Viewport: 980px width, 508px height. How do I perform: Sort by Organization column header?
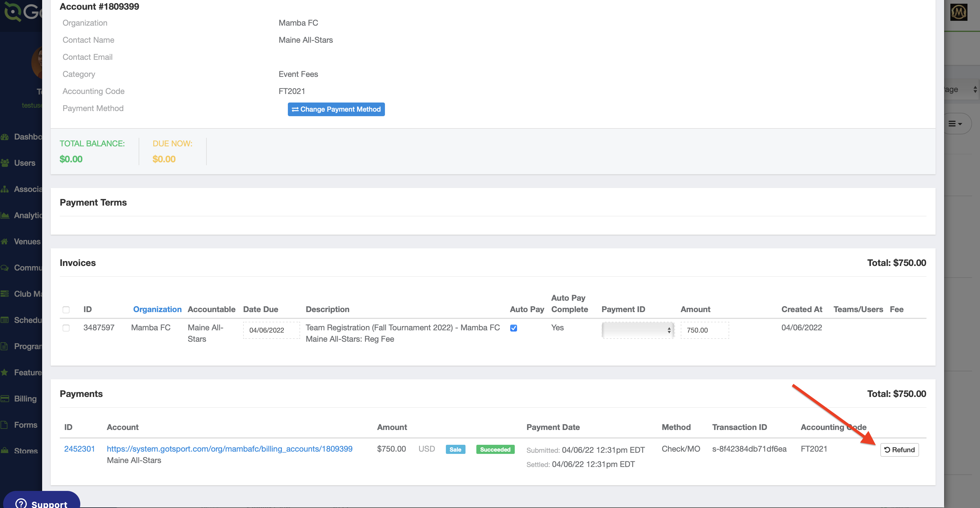[x=157, y=309]
